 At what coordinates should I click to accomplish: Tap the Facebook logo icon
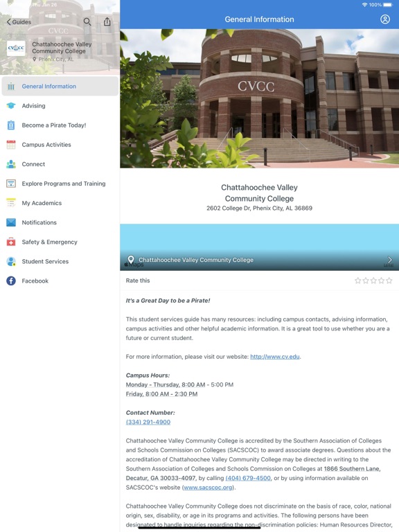11,281
